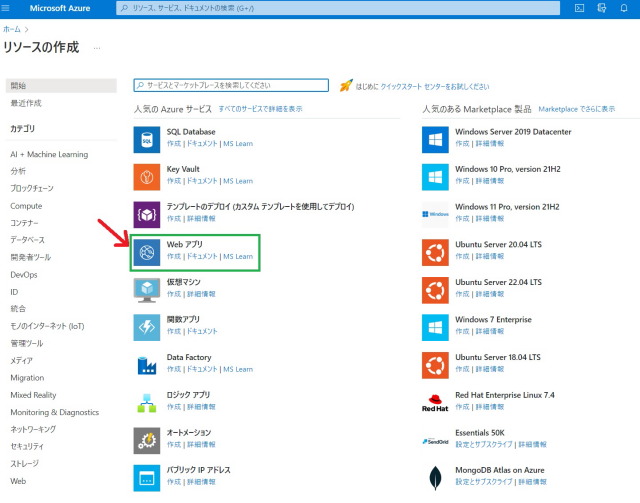
Task: Focus the marketplace service search box
Action: click(x=231, y=85)
